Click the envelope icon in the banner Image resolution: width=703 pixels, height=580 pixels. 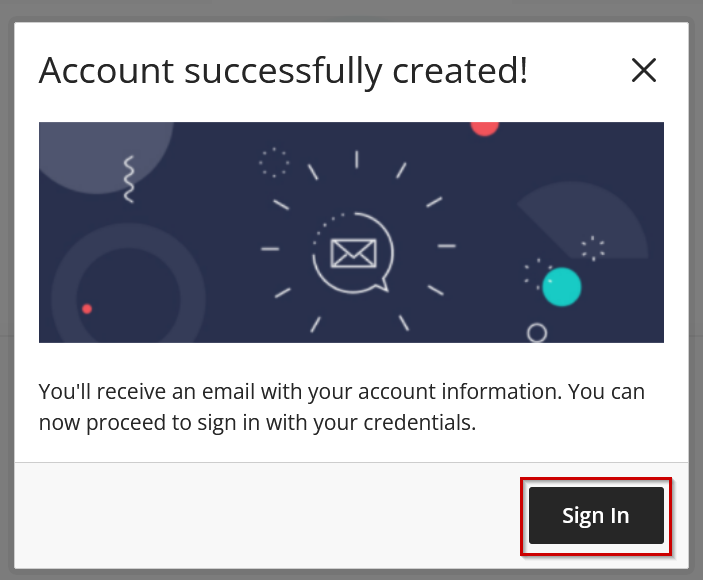coord(352,251)
